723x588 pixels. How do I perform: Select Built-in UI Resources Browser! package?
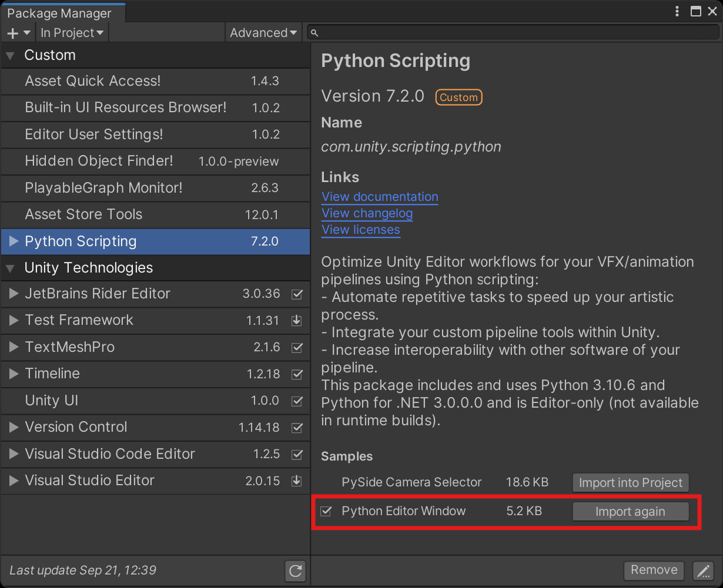tap(155, 108)
